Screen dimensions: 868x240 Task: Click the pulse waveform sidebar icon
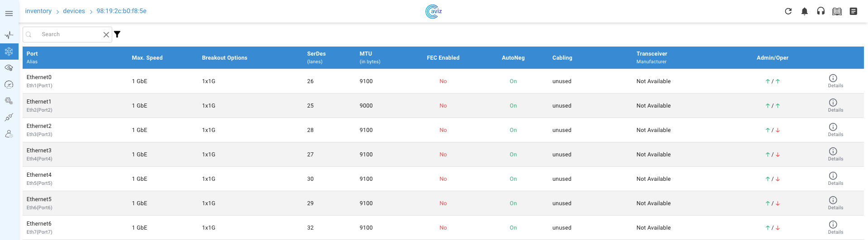[9, 35]
